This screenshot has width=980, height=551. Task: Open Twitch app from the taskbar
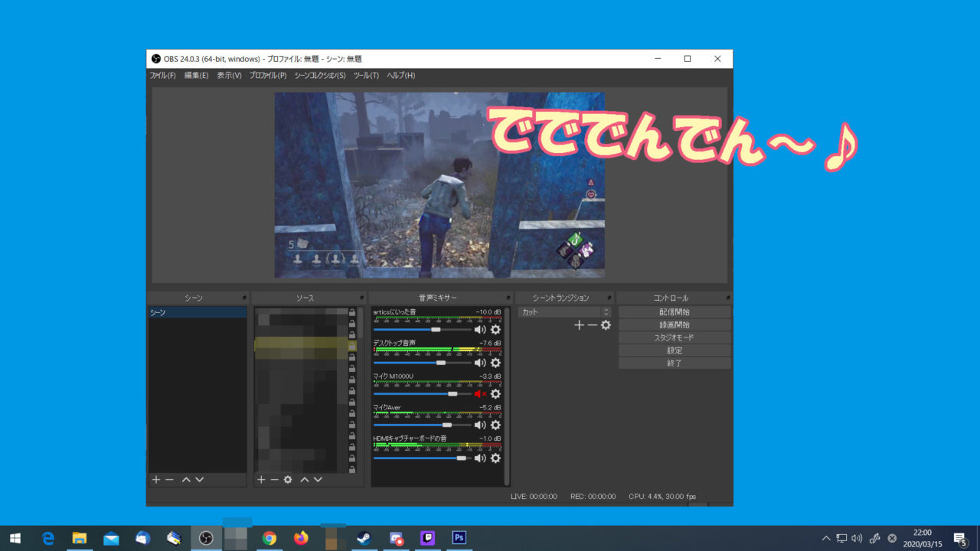pyautogui.click(x=428, y=538)
